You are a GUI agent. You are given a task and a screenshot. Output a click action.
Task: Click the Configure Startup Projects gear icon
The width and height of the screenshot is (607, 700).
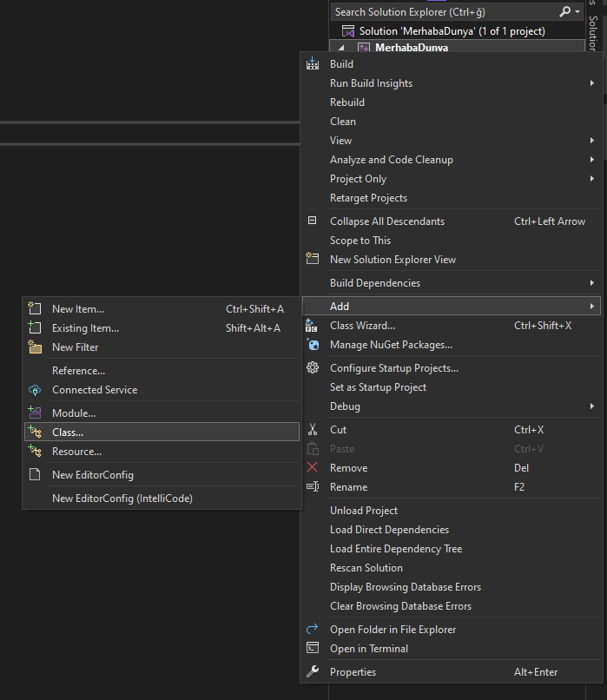tap(313, 368)
